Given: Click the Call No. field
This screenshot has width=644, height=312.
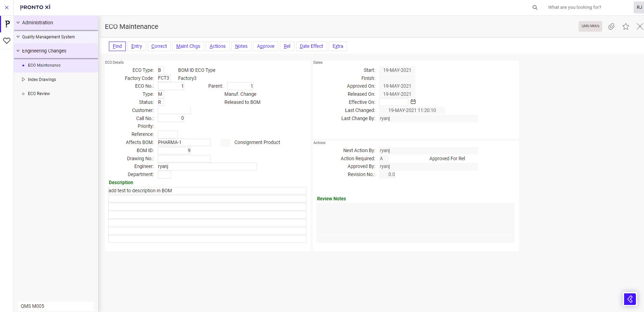Looking at the screenshot, I should pyautogui.click(x=171, y=118).
